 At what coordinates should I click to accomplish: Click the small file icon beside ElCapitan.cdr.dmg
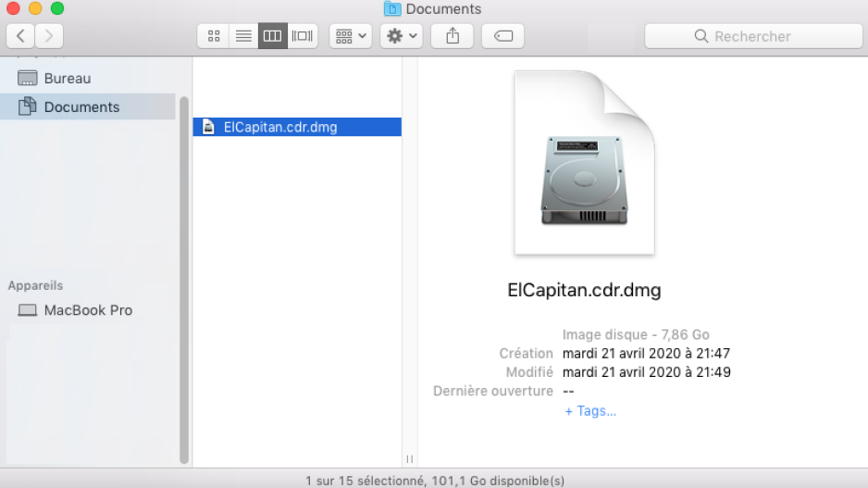pos(208,127)
